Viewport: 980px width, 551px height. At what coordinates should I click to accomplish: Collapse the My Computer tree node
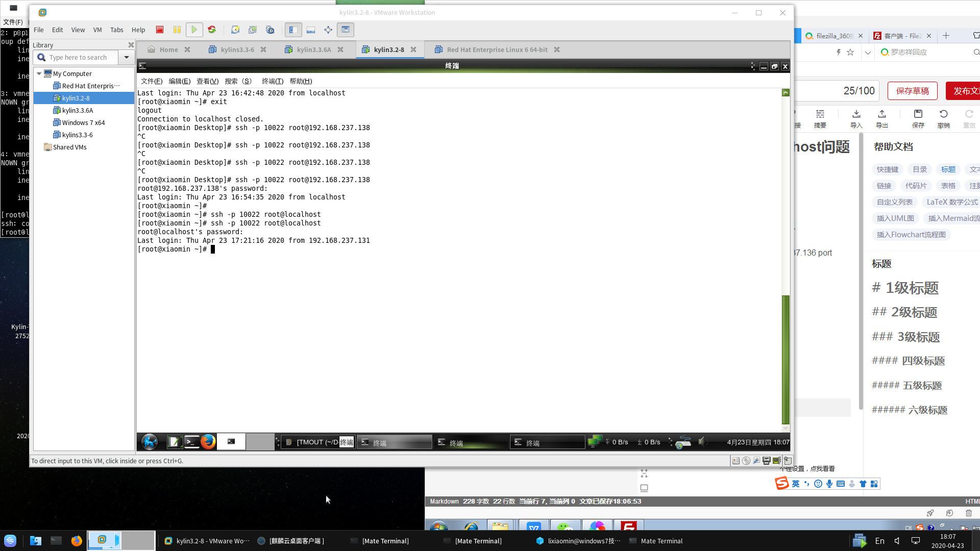39,73
